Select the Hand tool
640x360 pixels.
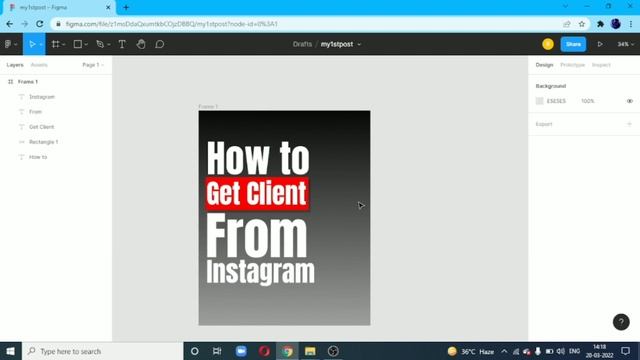pos(141,44)
